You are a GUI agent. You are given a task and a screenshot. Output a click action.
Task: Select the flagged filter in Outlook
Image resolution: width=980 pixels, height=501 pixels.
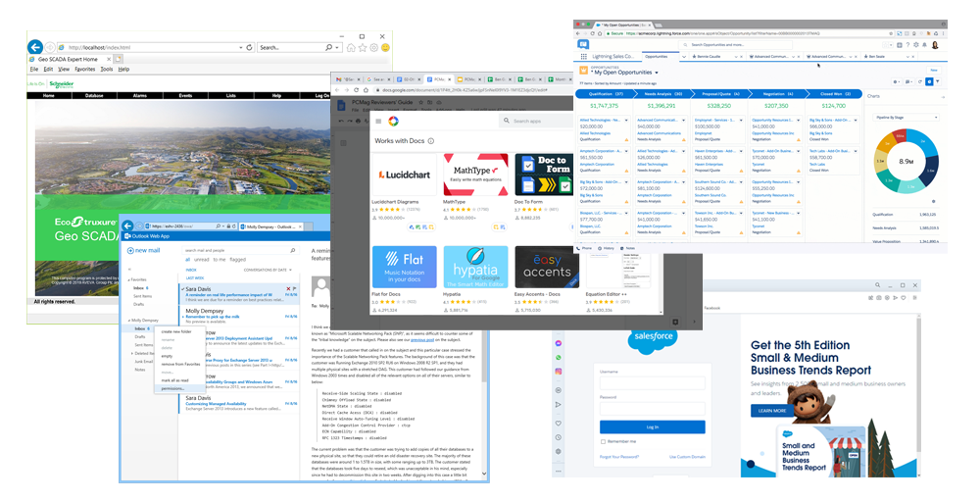237,260
